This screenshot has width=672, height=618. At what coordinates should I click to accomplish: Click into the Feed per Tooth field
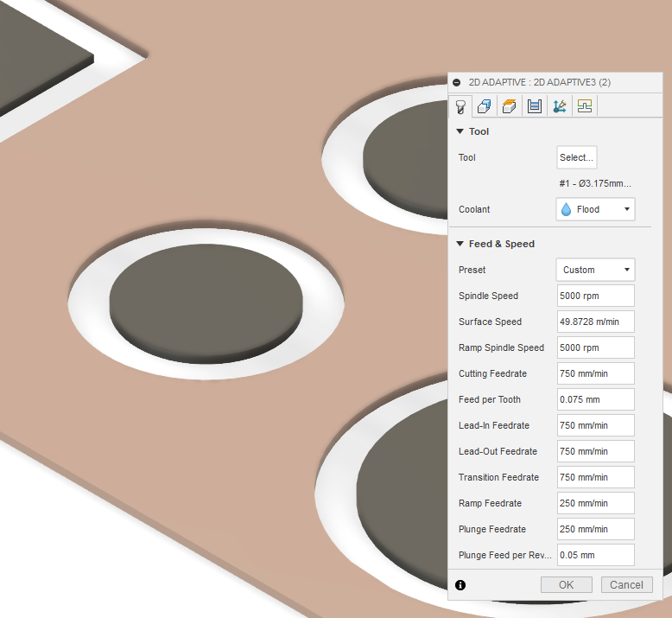pos(595,399)
